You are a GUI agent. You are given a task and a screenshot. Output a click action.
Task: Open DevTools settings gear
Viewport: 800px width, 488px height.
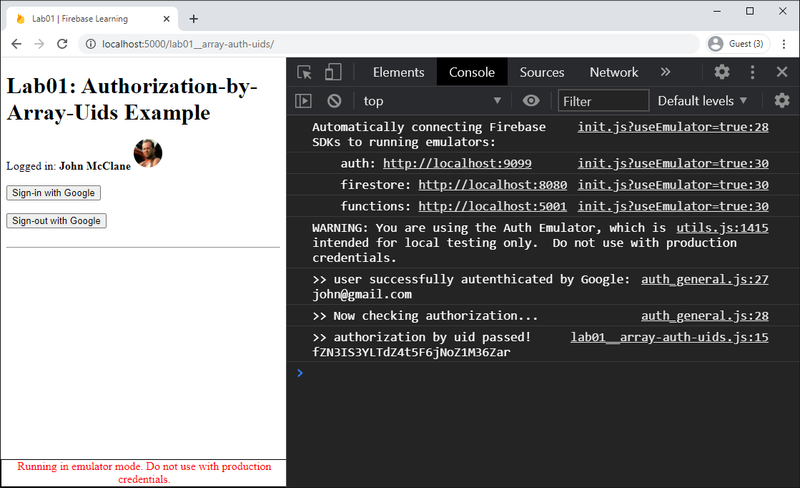click(721, 72)
